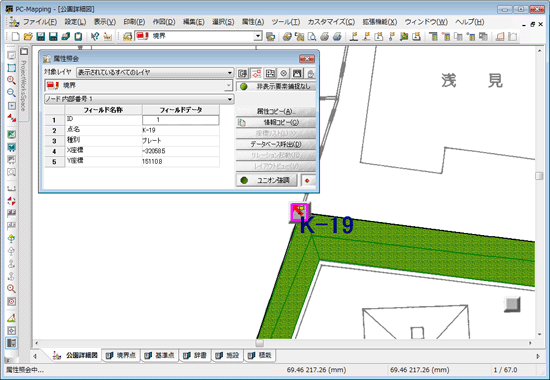Expand the ノード内部番号 1 dropdown
Image resolution: width=550 pixels, height=380 pixels.
[x=139, y=99]
